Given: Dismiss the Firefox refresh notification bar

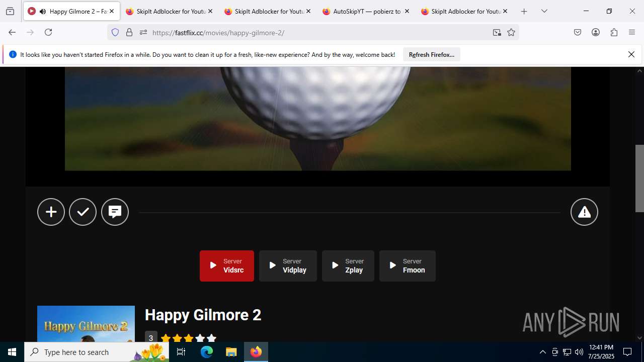Looking at the screenshot, I should click(631, 54).
